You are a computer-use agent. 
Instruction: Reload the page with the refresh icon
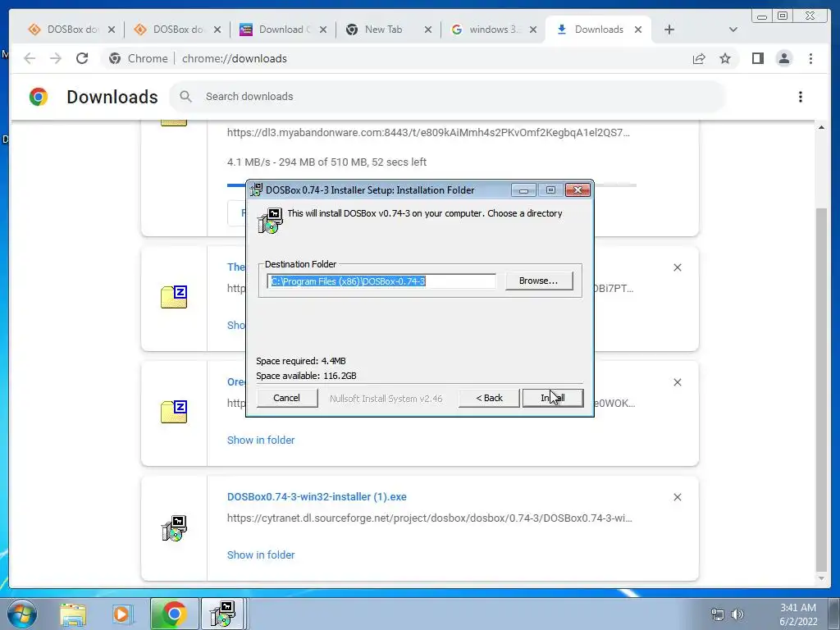click(x=81, y=58)
